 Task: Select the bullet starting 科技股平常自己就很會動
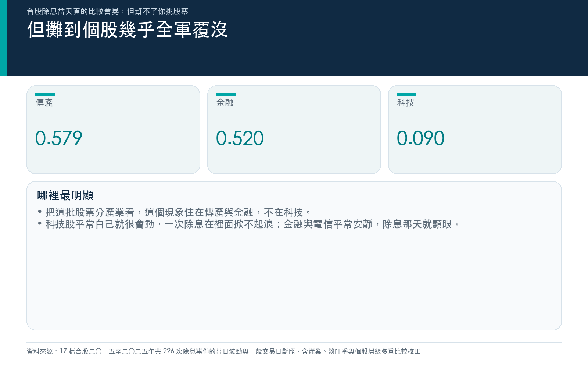249,224
